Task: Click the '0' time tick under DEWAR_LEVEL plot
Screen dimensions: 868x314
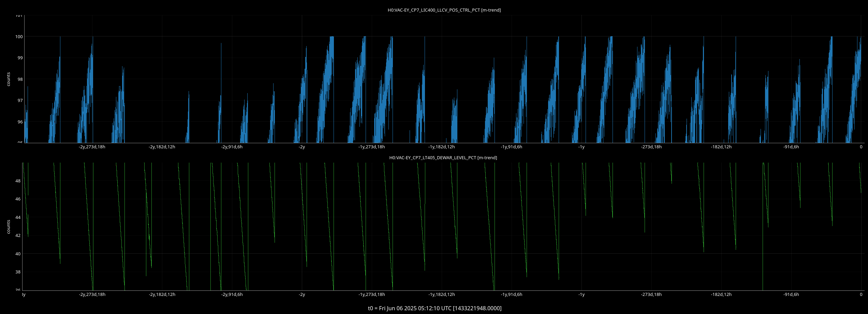Action: 861,295
